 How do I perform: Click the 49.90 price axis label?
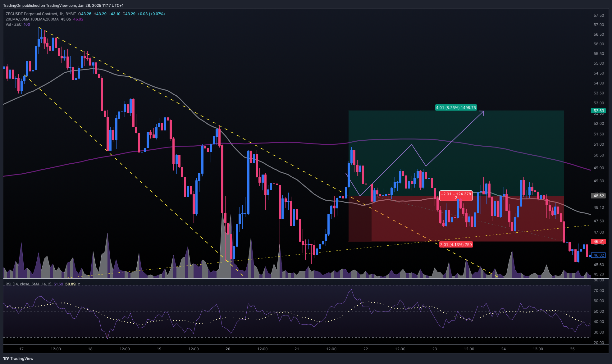599,168
